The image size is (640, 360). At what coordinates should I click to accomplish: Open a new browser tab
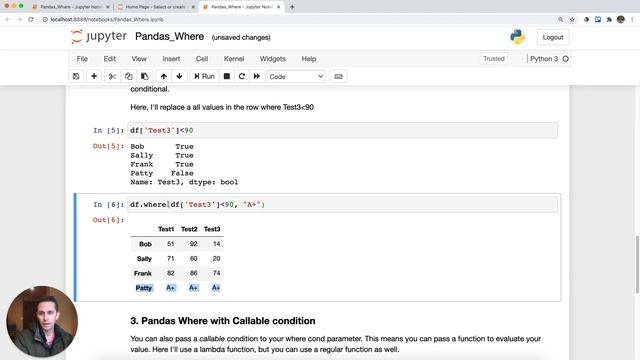(292, 7)
